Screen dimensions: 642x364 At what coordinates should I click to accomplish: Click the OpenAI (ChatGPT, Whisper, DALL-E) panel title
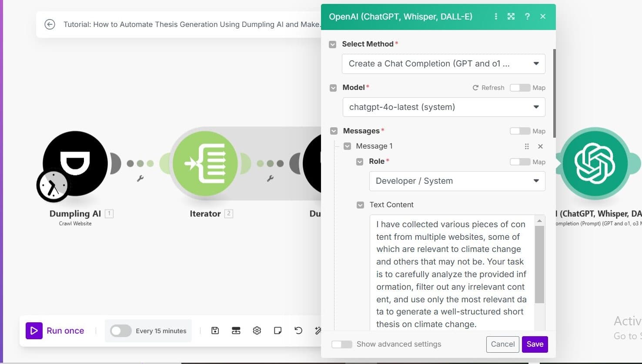pyautogui.click(x=401, y=17)
